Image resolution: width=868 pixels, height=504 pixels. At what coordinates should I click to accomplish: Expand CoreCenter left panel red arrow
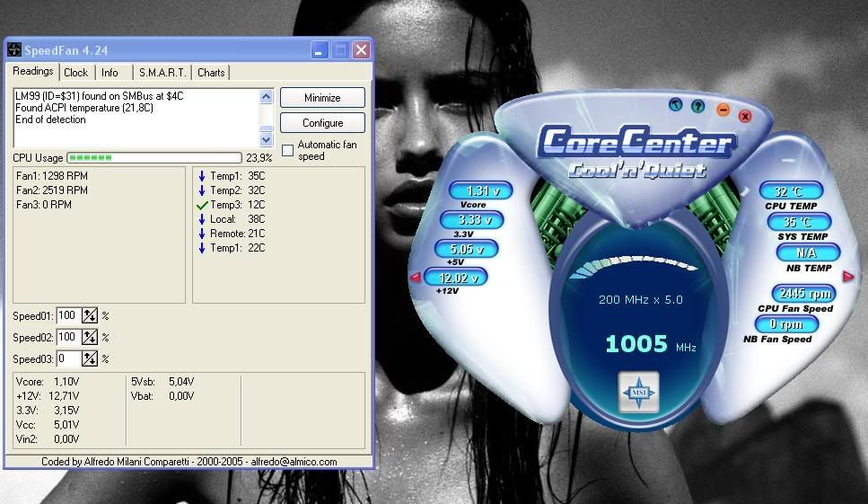click(415, 277)
